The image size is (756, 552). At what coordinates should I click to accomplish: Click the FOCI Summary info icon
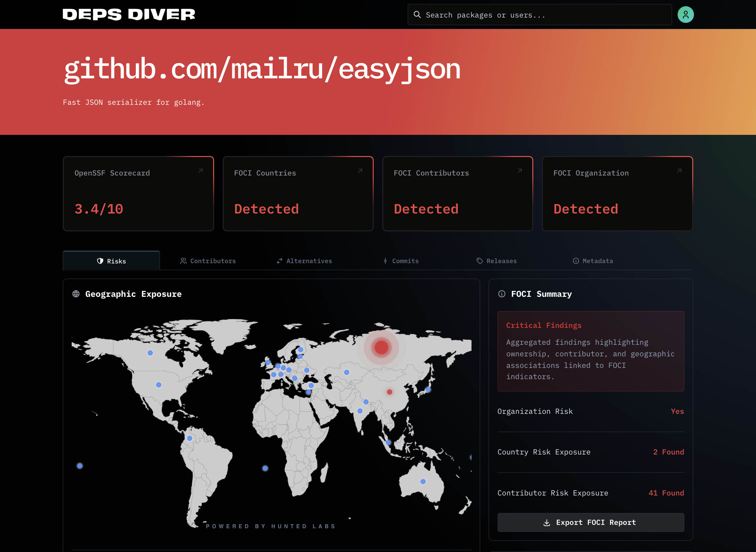tap(502, 294)
